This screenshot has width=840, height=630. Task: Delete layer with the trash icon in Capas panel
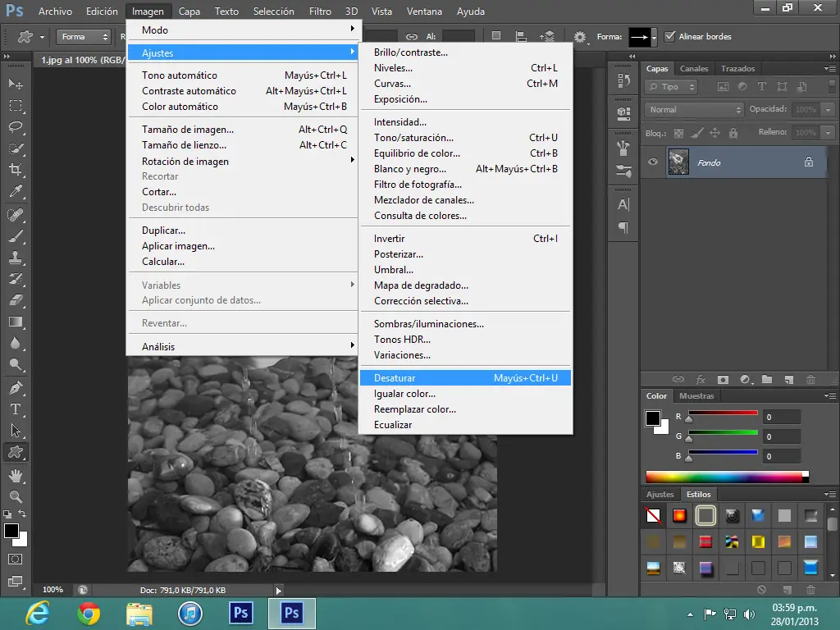810,379
